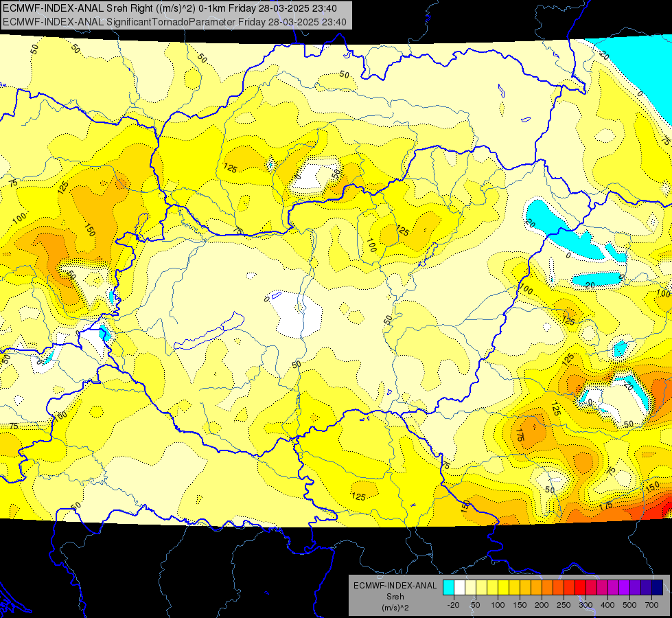Click the 700 legend scale value
This screenshot has height=618, width=672.
point(651,605)
